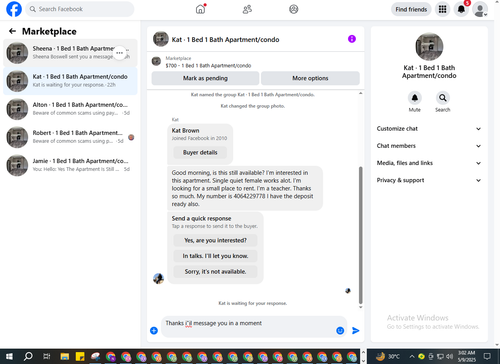Click Kat's avatar beside quick responses
This screenshot has width=500, height=364.
tap(158, 278)
